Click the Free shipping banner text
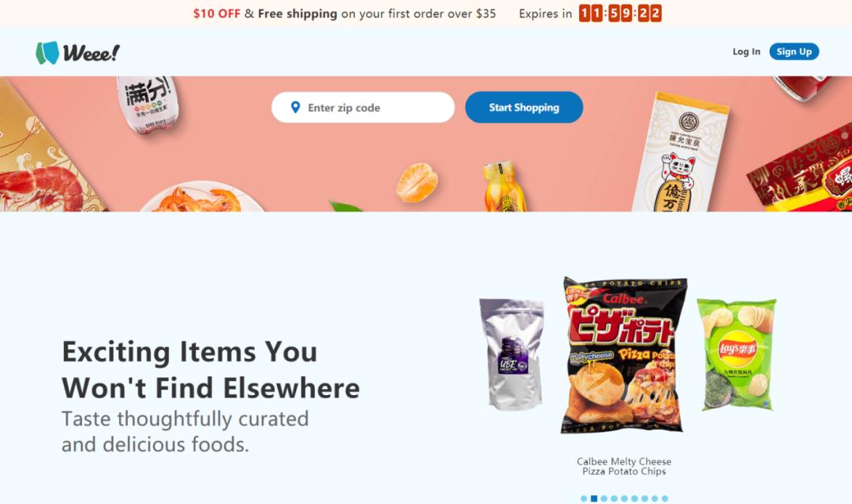The height and width of the screenshot is (504, 852). click(x=297, y=13)
